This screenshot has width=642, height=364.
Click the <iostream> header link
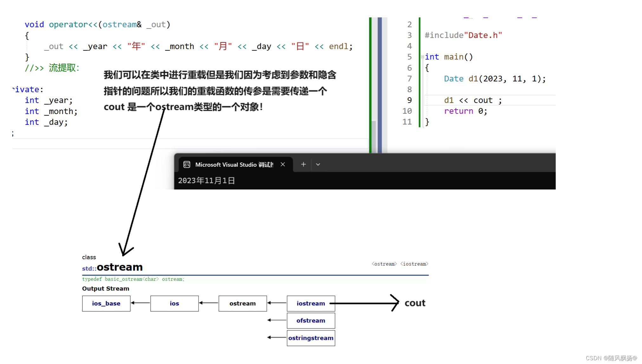pos(414,264)
